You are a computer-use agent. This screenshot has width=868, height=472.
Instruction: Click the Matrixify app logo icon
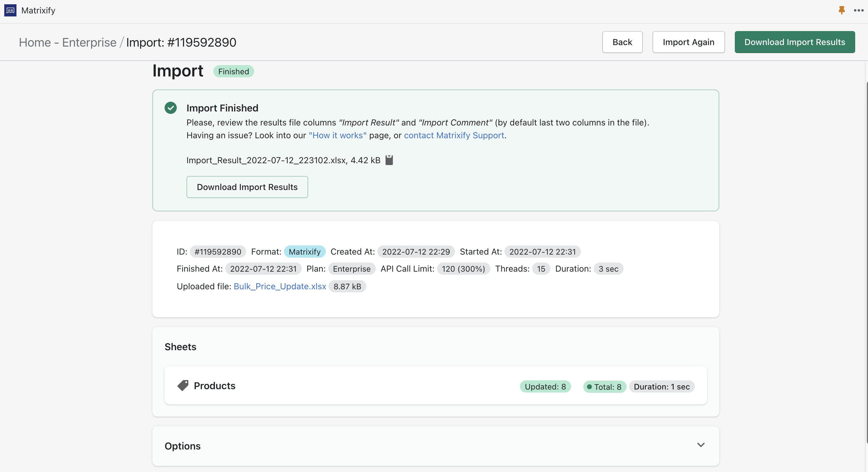10,10
